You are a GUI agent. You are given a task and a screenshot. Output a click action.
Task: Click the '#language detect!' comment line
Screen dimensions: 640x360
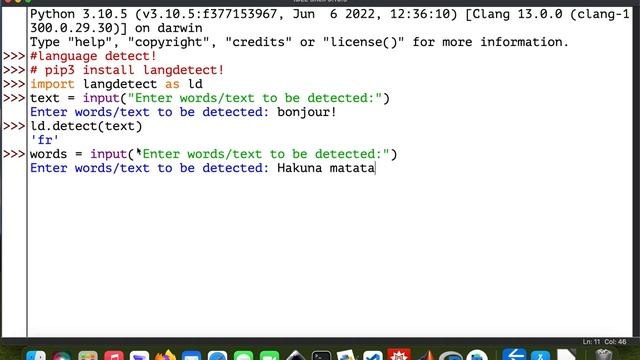(93, 56)
